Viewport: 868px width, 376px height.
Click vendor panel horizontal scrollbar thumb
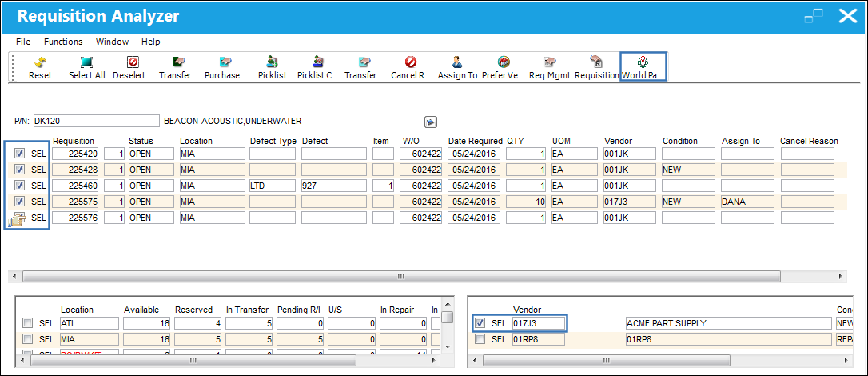pos(607,360)
